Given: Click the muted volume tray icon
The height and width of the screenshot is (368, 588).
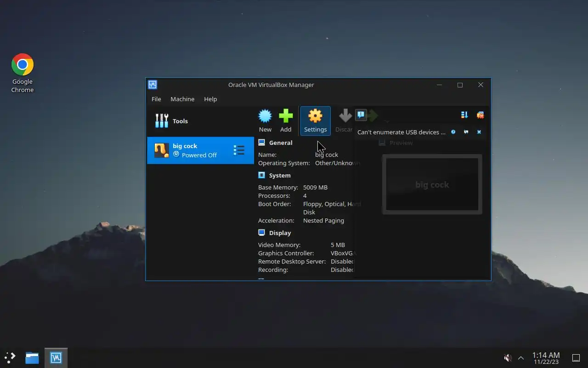Looking at the screenshot, I should 508,358.
